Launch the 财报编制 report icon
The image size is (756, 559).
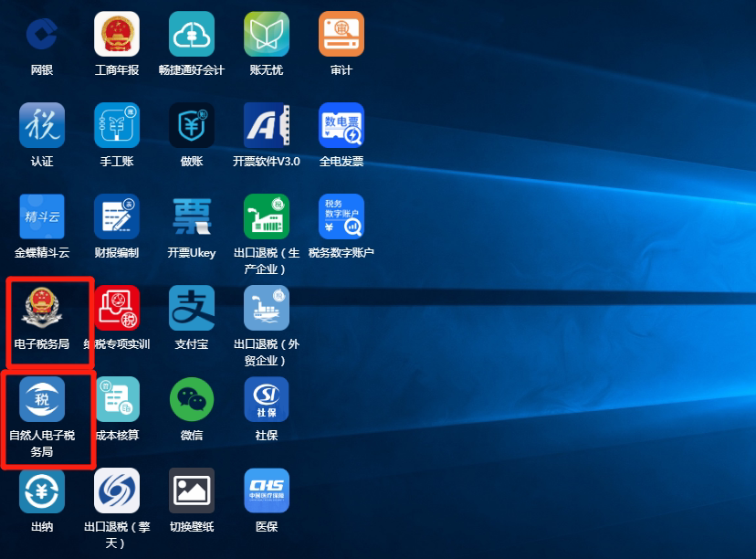point(117,216)
